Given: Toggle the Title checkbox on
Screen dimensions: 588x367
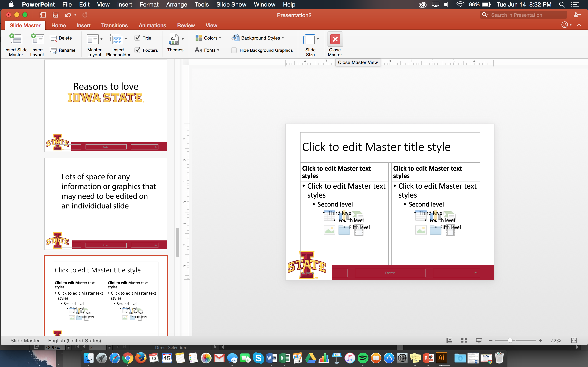Looking at the screenshot, I should coord(138,38).
